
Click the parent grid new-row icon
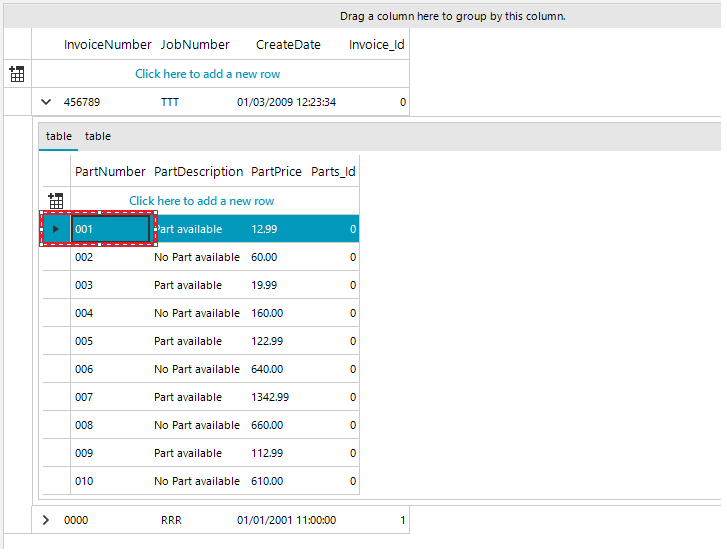coord(17,74)
